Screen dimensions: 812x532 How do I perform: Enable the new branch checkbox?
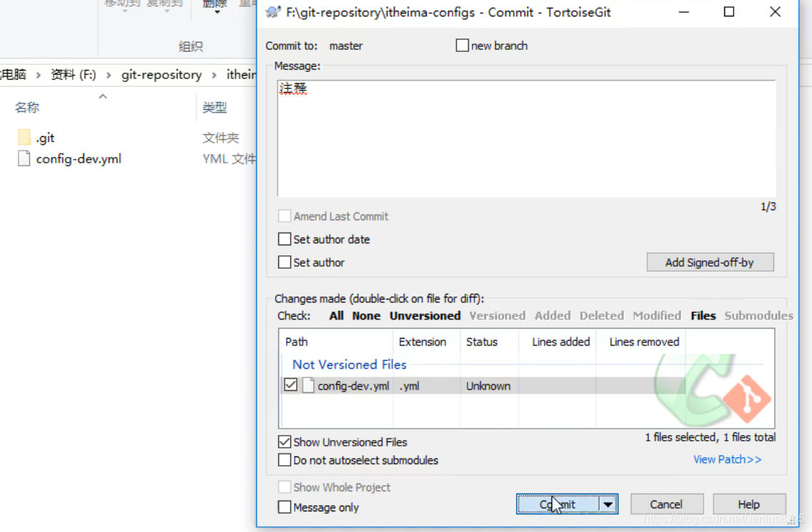tap(462, 46)
